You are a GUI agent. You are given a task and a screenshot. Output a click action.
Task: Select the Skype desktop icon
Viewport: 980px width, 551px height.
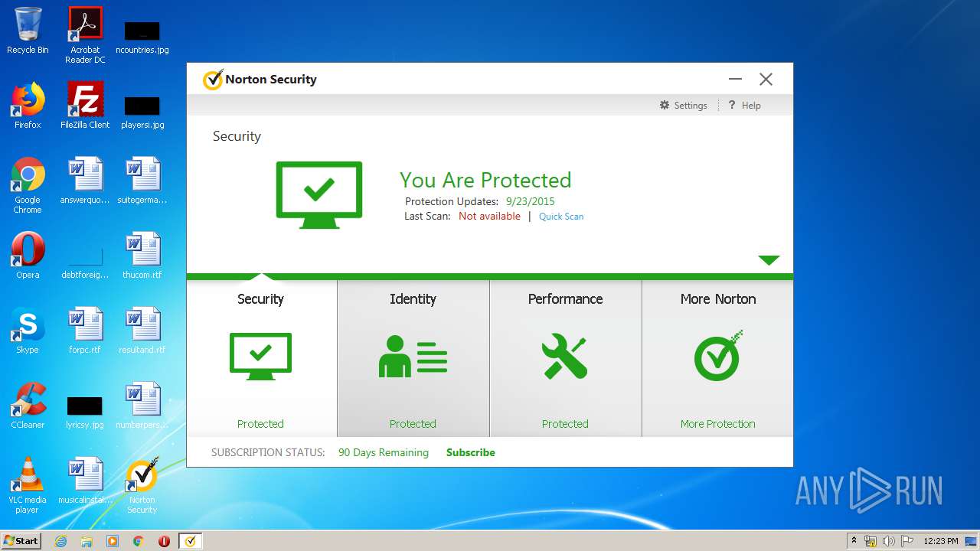pyautogui.click(x=28, y=331)
